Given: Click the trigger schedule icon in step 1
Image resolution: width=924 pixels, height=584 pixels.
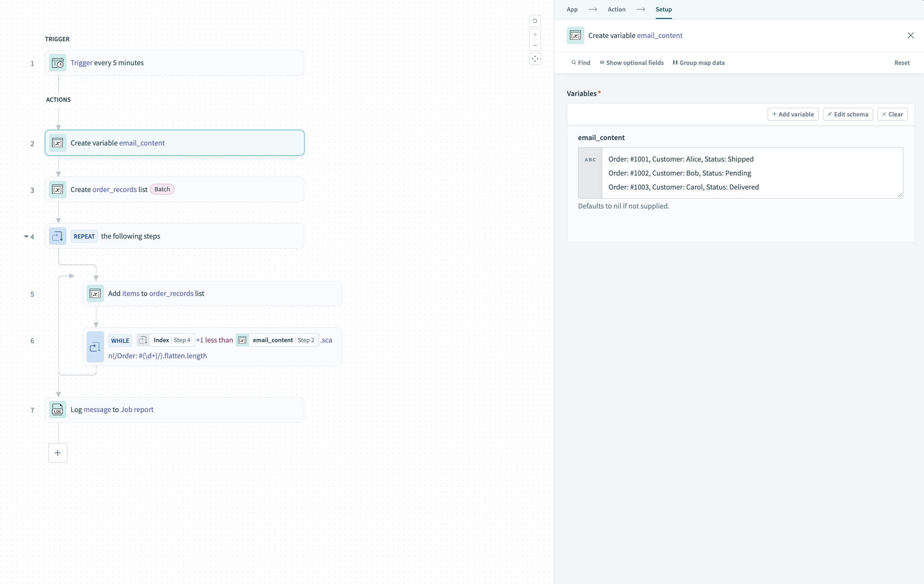Looking at the screenshot, I should 57,63.
